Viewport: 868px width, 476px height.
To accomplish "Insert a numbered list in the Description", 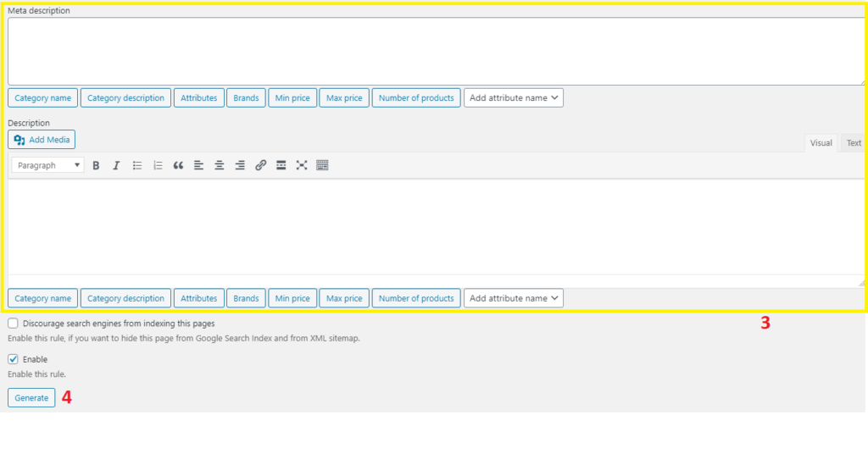I will [158, 165].
